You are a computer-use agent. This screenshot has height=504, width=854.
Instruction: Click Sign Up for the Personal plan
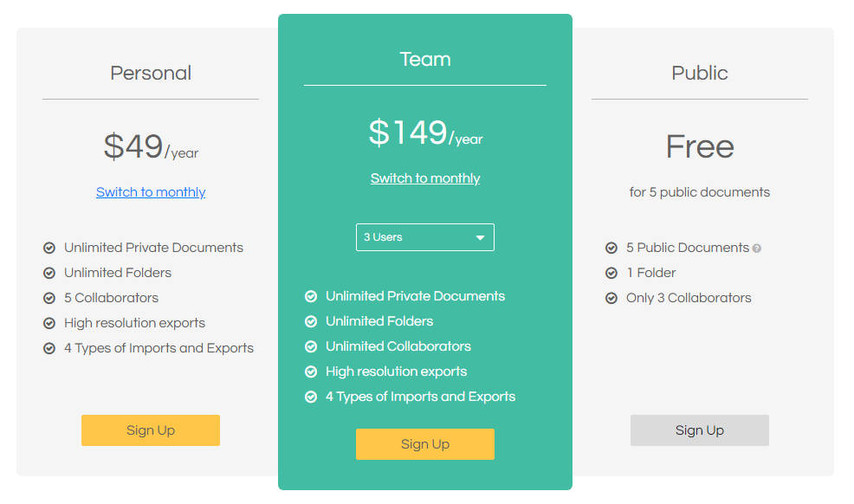150,430
